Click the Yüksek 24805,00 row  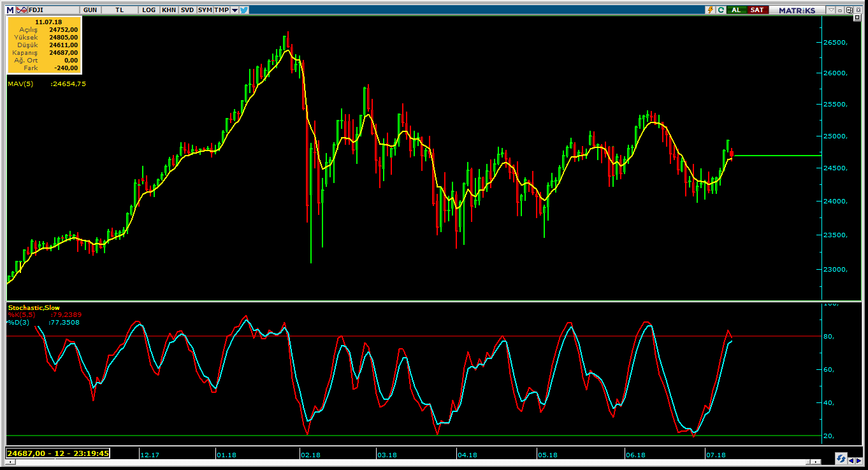45,37
